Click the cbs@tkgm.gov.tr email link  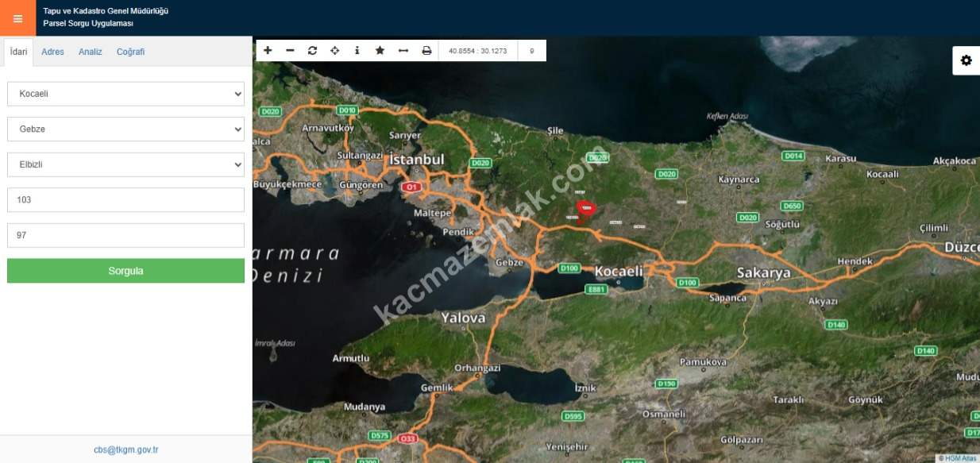click(125, 449)
